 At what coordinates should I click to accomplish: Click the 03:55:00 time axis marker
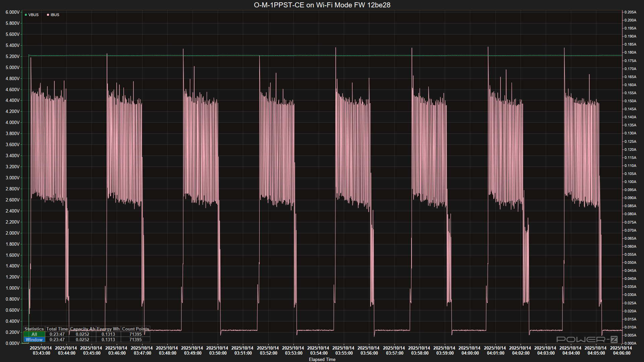(344, 351)
